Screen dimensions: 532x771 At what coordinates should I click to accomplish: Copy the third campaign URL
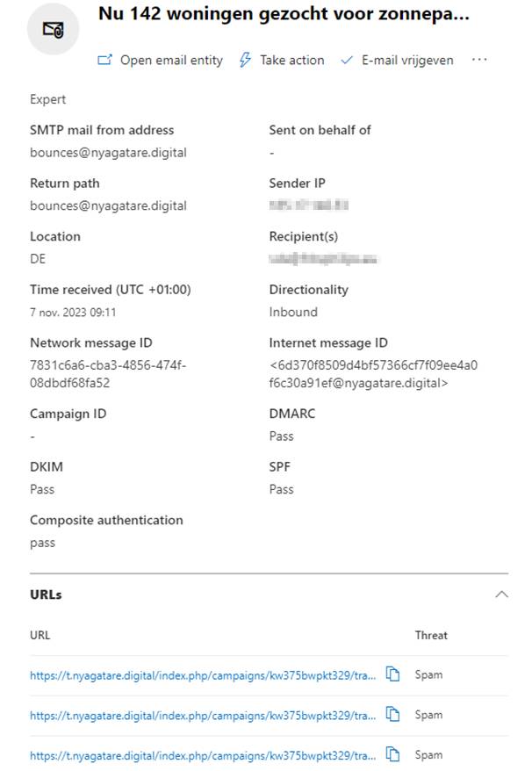393,754
